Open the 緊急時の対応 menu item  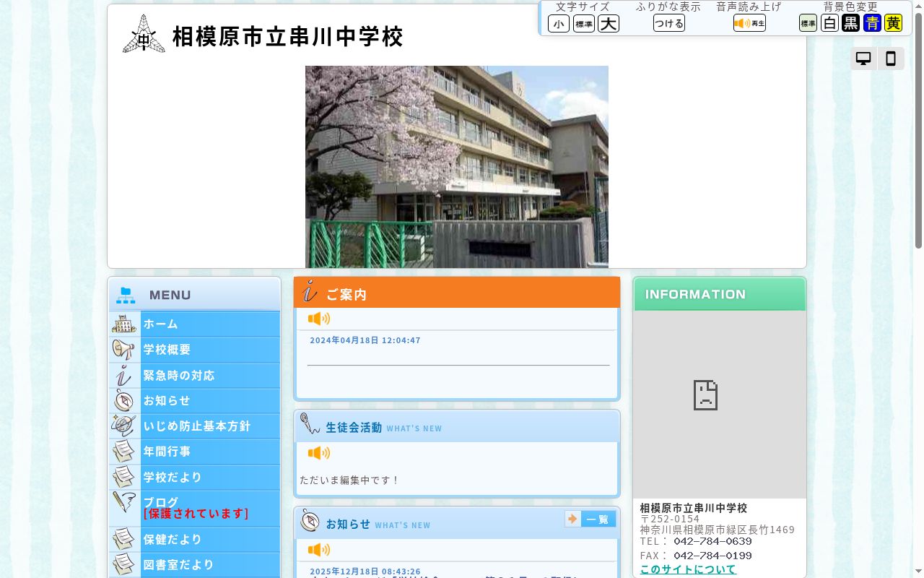coord(195,375)
